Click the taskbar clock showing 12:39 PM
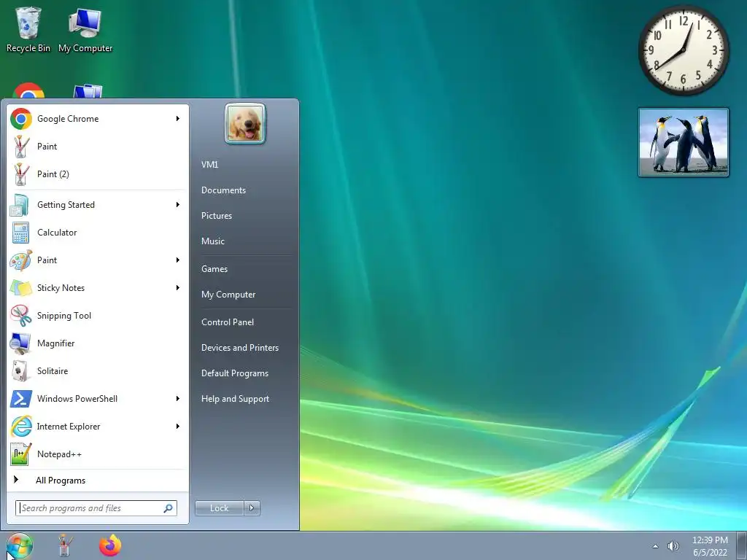Image resolution: width=747 pixels, height=560 pixels. pyautogui.click(x=710, y=546)
